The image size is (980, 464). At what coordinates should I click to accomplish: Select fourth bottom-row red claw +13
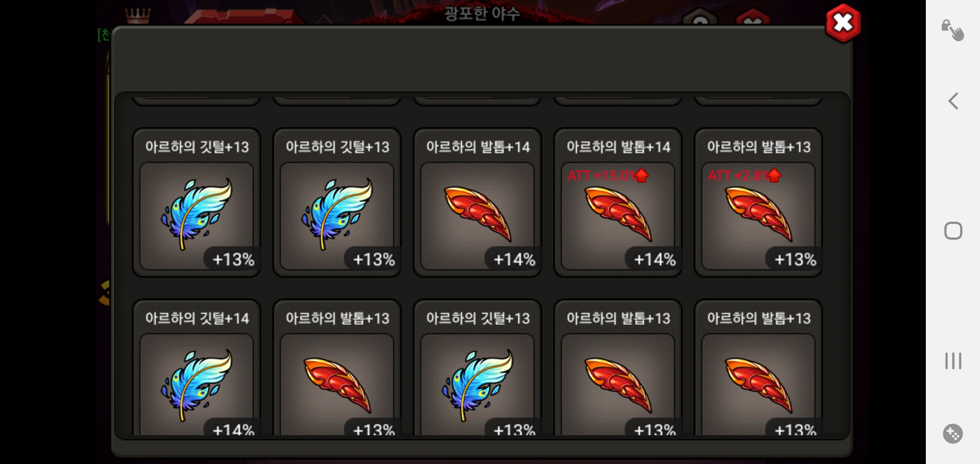point(618,368)
